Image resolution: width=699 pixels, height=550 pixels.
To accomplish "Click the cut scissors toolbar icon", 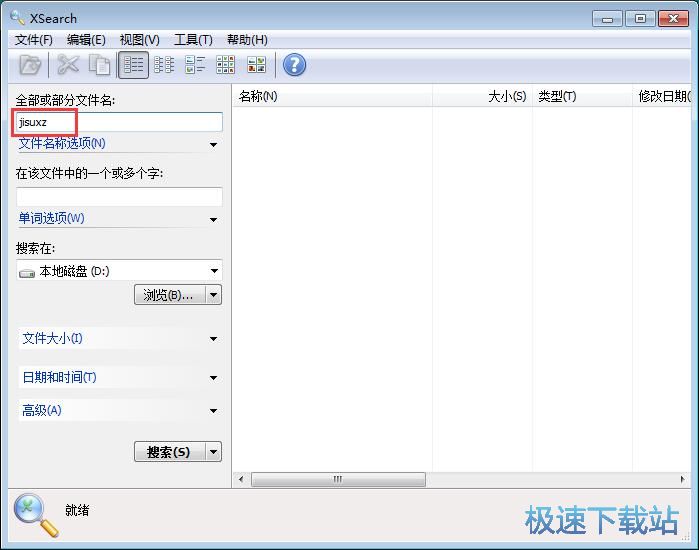I will pos(68,65).
